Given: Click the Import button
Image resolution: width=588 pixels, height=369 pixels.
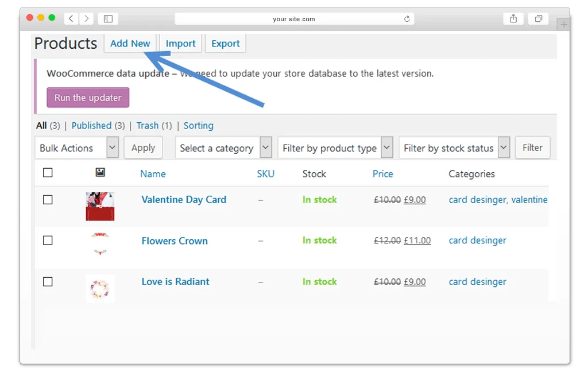Looking at the screenshot, I should pyautogui.click(x=180, y=44).
